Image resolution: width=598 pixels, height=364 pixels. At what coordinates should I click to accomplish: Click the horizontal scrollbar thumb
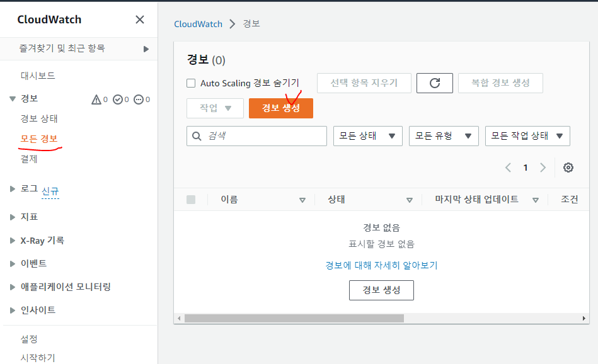point(294,318)
